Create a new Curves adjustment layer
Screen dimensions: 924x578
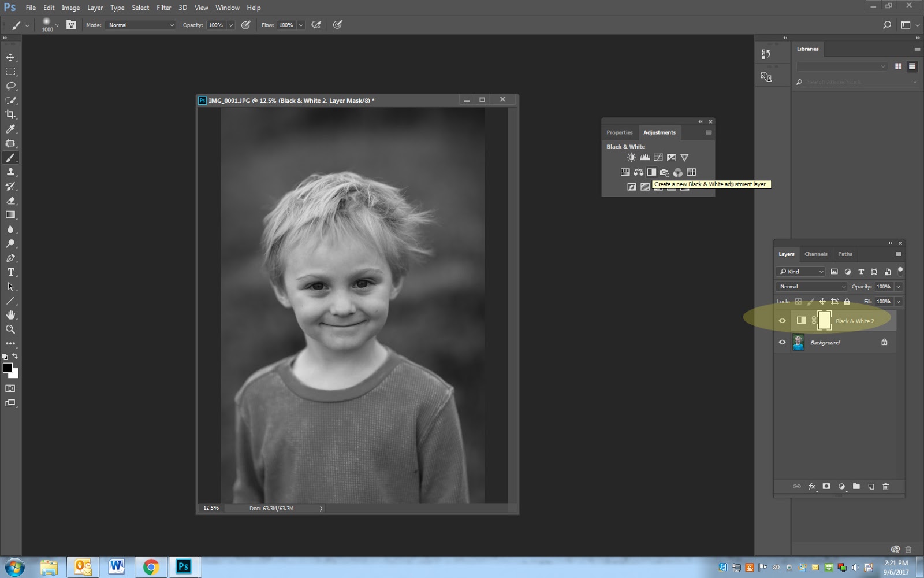point(657,157)
